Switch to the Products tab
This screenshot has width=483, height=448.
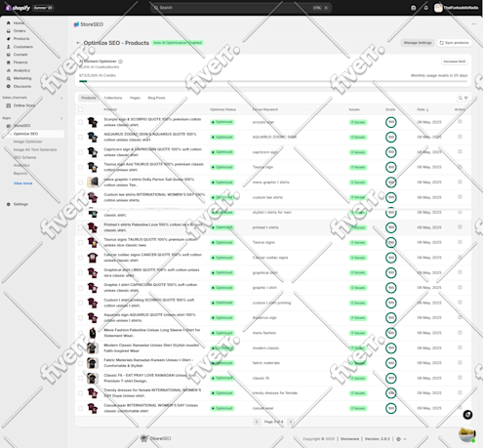89,98
